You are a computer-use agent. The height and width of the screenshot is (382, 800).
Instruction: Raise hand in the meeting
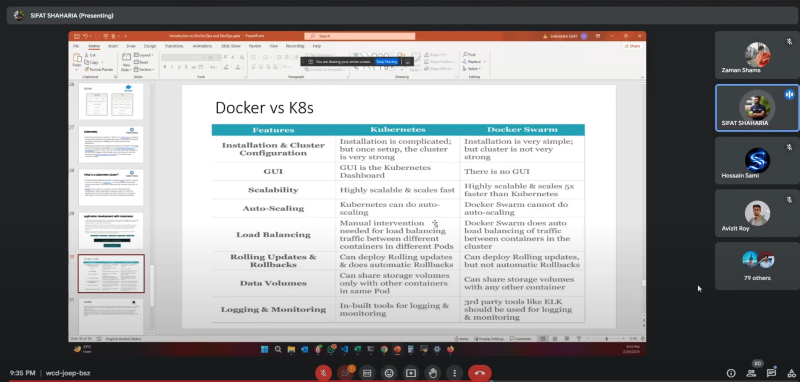[x=433, y=373]
